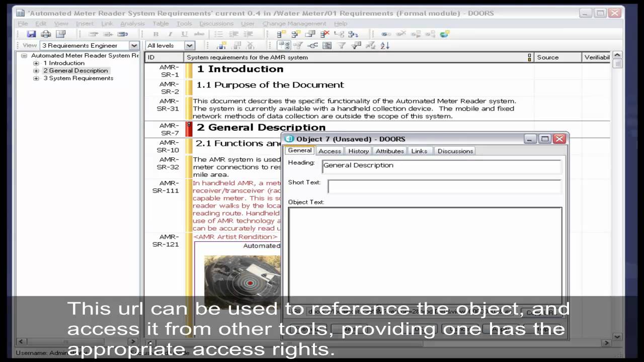
Task: Click the Save module toolbar icon
Action: [x=31, y=34]
